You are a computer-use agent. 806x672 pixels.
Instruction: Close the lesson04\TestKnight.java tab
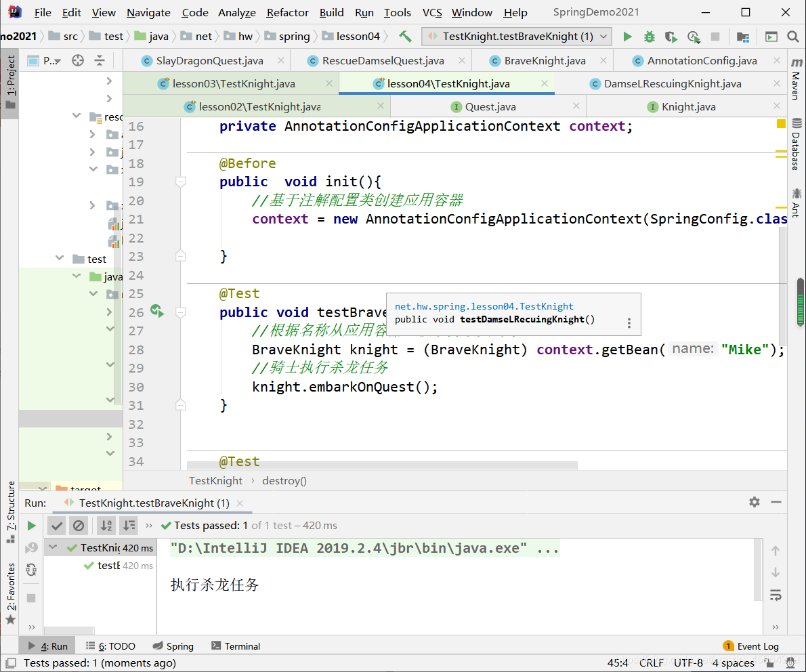pyautogui.click(x=545, y=83)
